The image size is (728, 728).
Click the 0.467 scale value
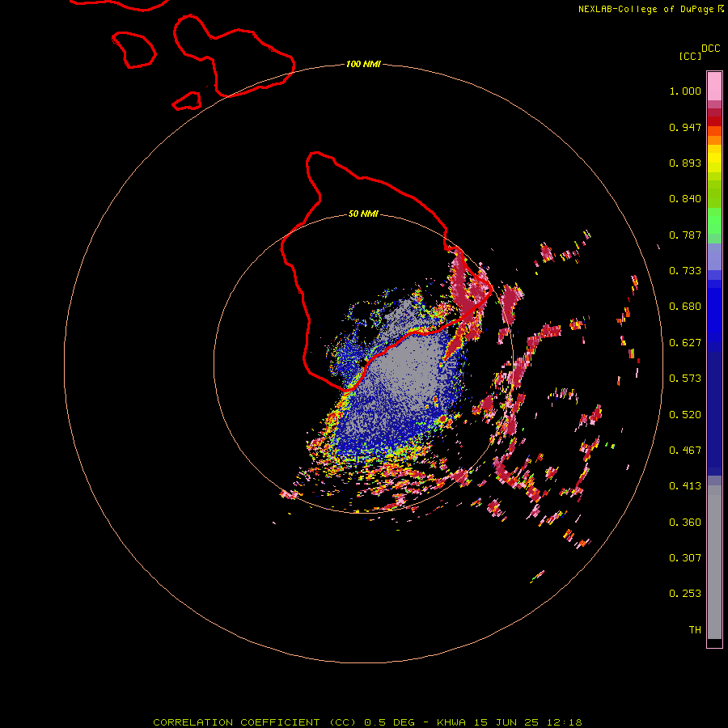[685, 451]
